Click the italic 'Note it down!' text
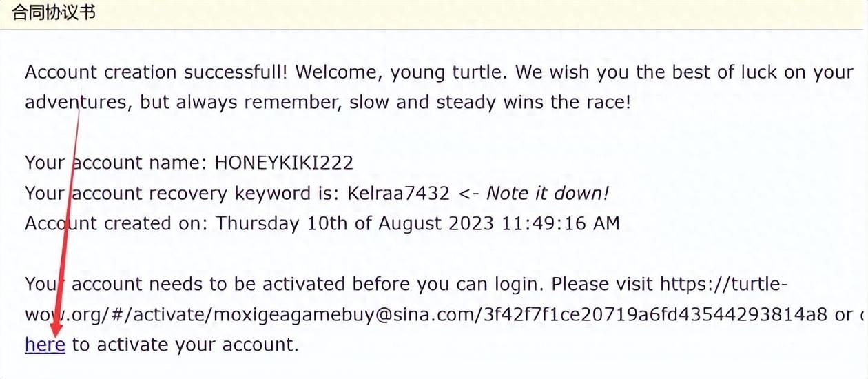 [x=548, y=194]
